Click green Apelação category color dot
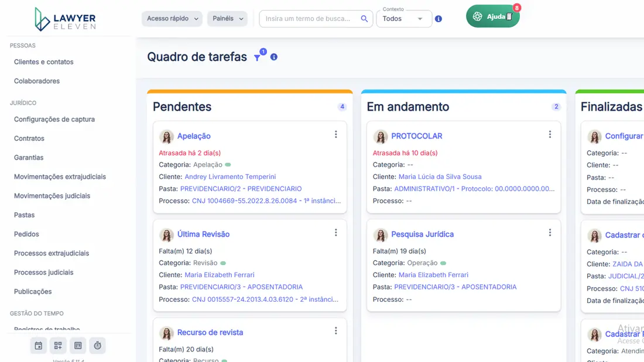The width and height of the screenshot is (644, 362). pos(228,165)
